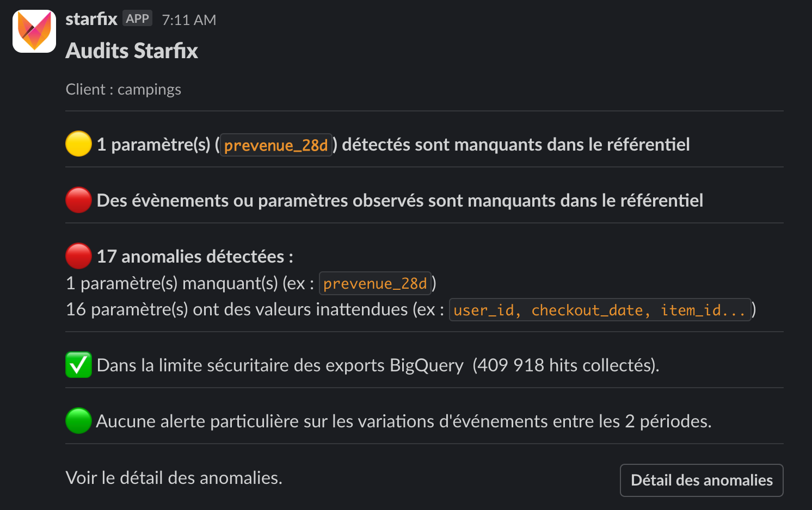Click the prevenue_28d snippet in the anomalies list

(376, 283)
